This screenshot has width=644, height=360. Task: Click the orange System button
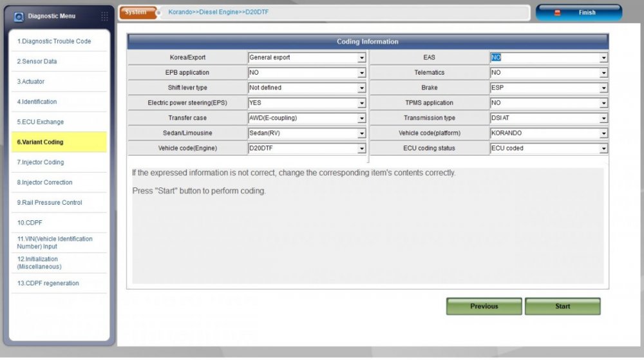[138, 12]
